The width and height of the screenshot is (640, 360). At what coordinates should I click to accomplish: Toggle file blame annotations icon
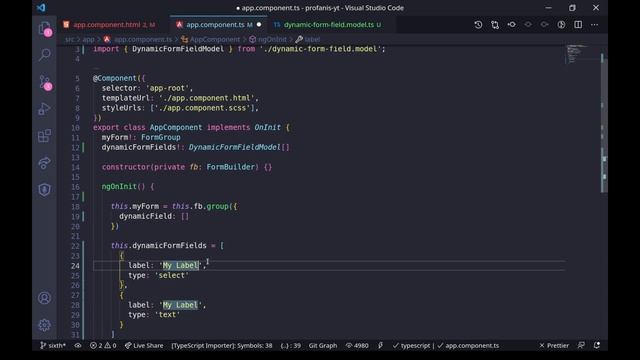pyautogui.click(x=561, y=24)
